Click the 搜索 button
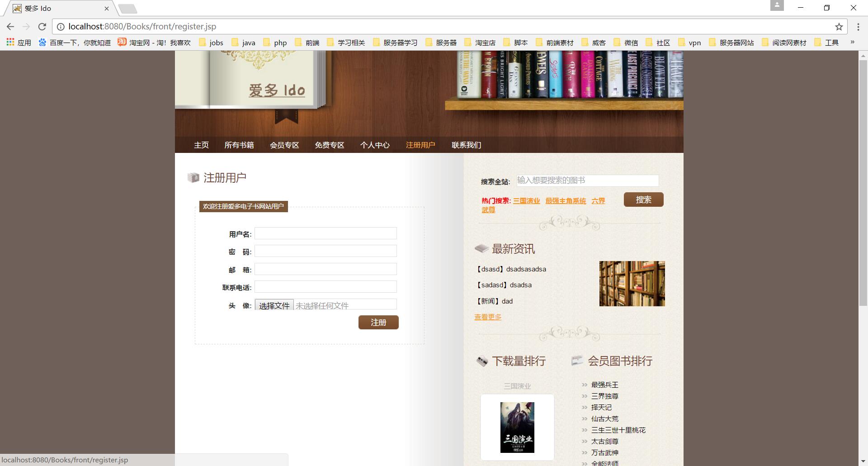Image resolution: width=868 pixels, height=466 pixels. [x=644, y=200]
